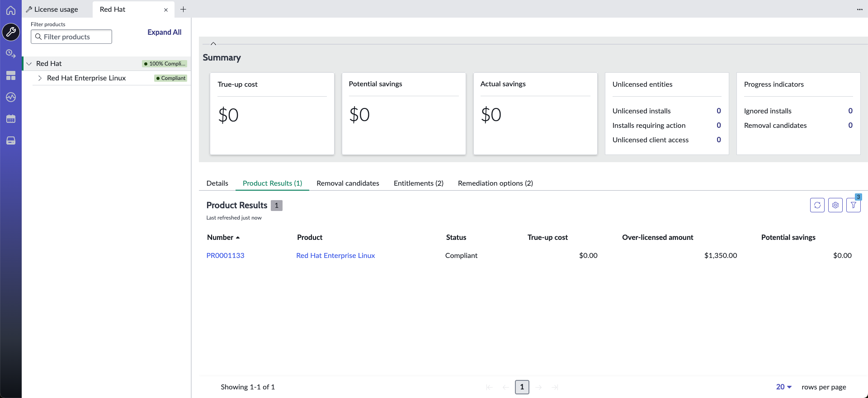This screenshot has width=868, height=398.
Task: Open the Details tab
Action: click(x=217, y=183)
